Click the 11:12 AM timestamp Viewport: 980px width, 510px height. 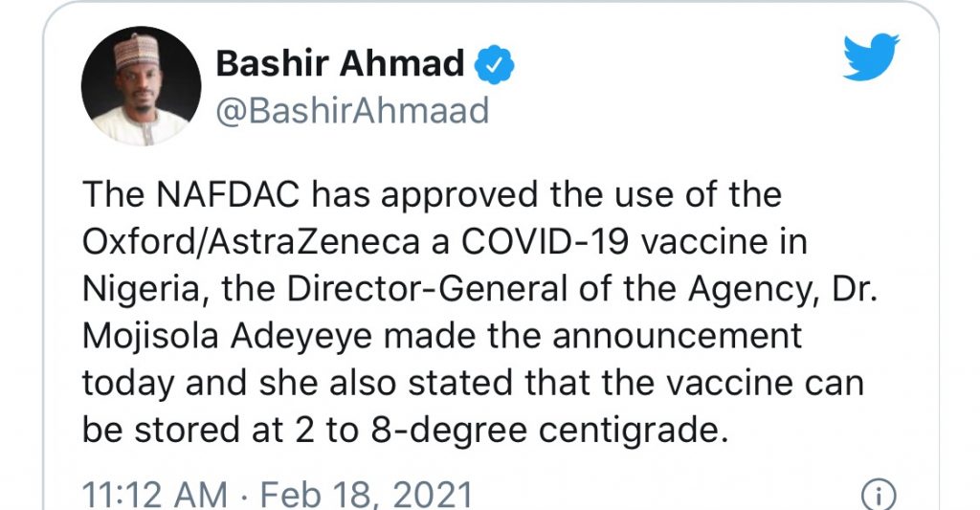[x=155, y=496]
